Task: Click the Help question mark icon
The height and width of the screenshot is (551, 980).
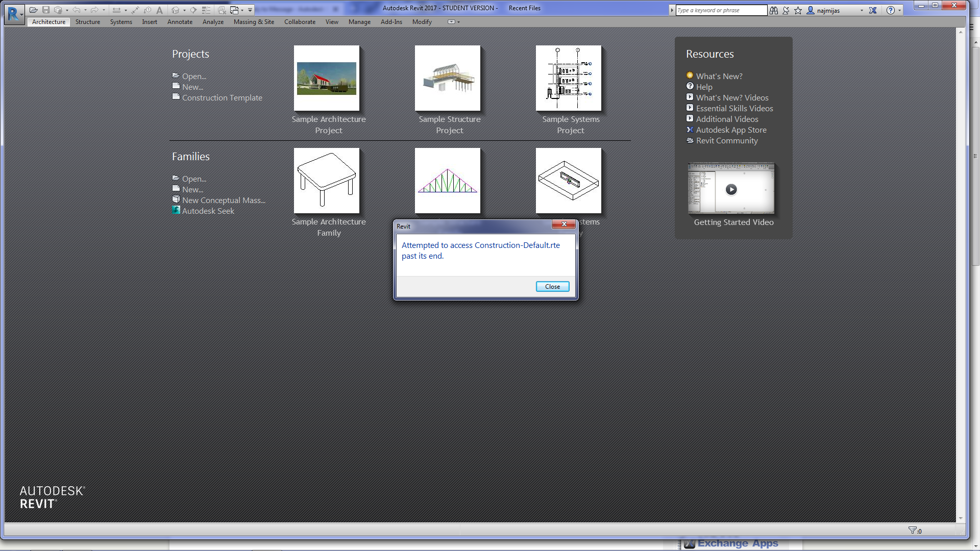Action: 891,10
